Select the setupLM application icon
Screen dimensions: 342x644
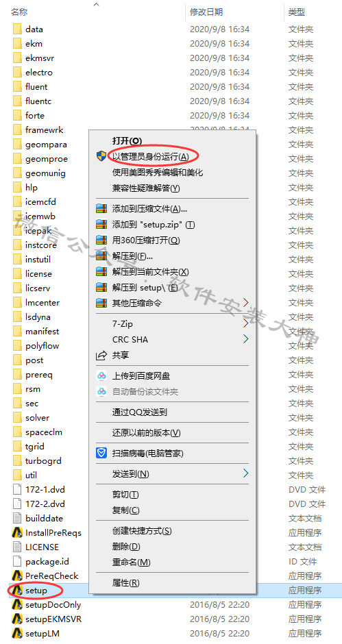[x=17, y=633]
